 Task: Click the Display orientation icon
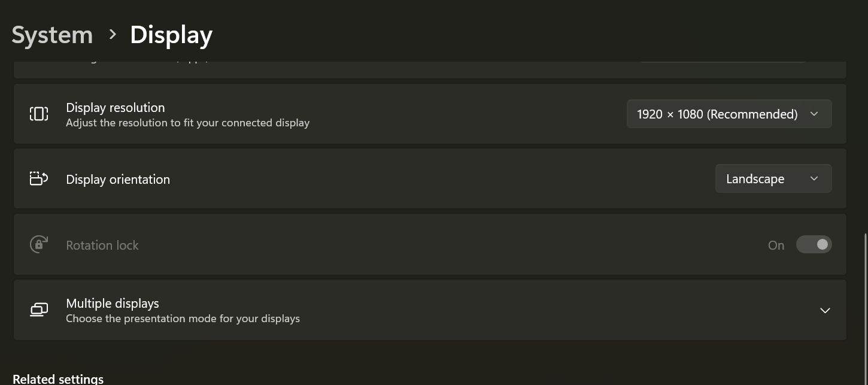[38, 178]
